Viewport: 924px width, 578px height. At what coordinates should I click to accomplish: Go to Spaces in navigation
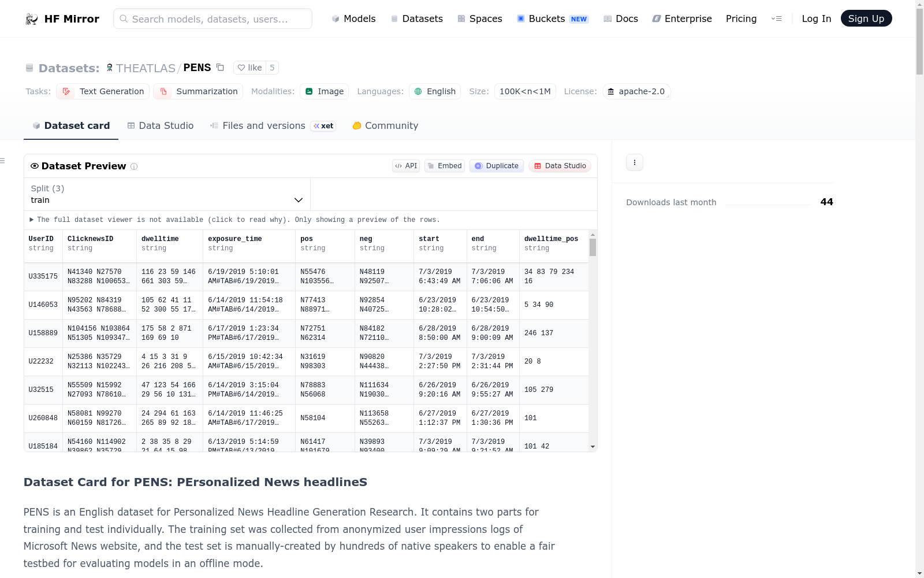click(480, 19)
